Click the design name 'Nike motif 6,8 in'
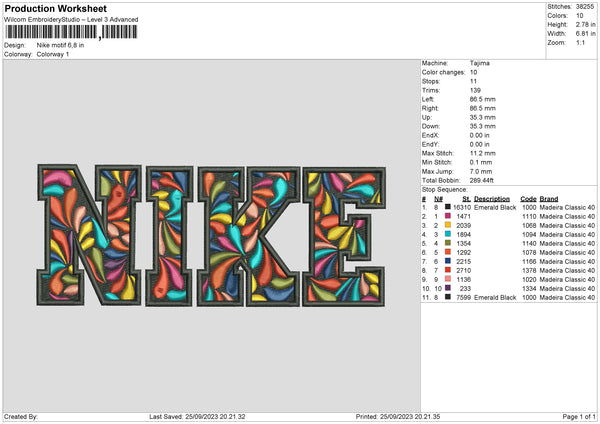The image size is (600, 424). click(60, 45)
